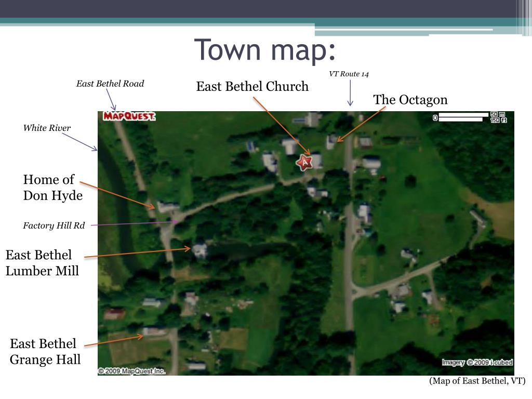Select the red 'A' location marker star

coord(305,162)
